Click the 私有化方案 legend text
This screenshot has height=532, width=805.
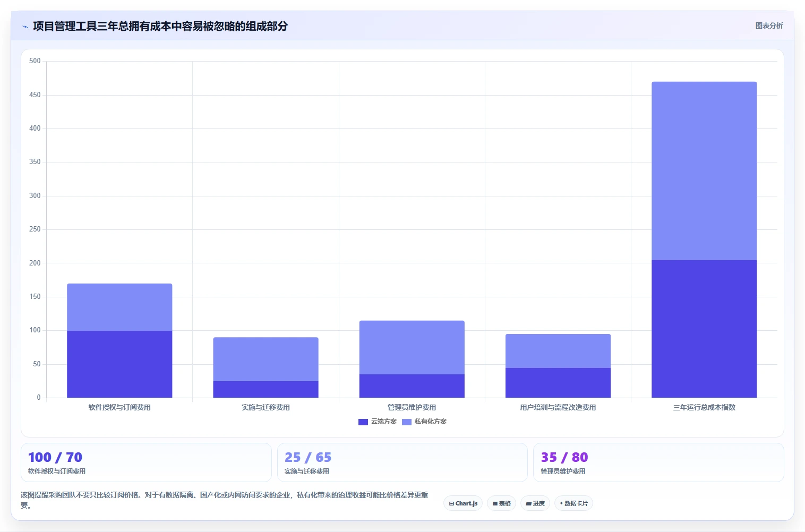pos(431,422)
